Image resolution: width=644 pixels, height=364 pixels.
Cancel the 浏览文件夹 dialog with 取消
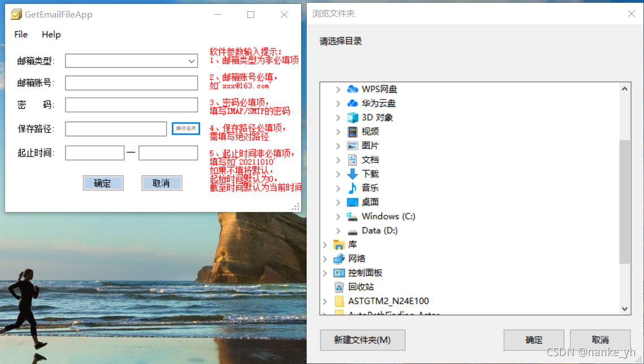pos(600,340)
